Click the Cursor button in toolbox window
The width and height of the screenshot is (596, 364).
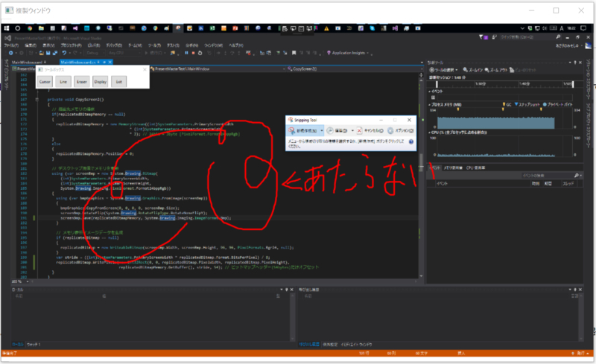45,82
